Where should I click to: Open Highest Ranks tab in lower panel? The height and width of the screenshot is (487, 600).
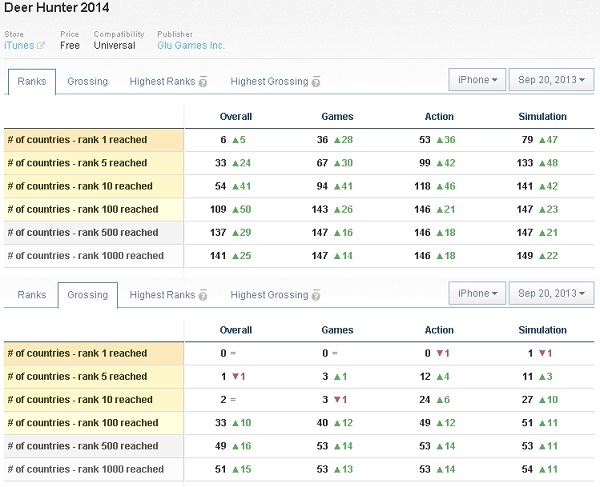coord(162,295)
